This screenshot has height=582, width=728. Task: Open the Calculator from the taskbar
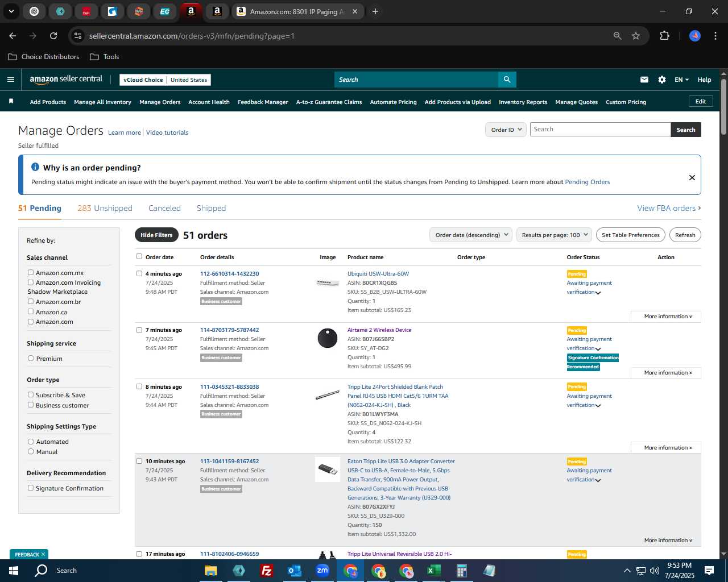click(462, 571)
